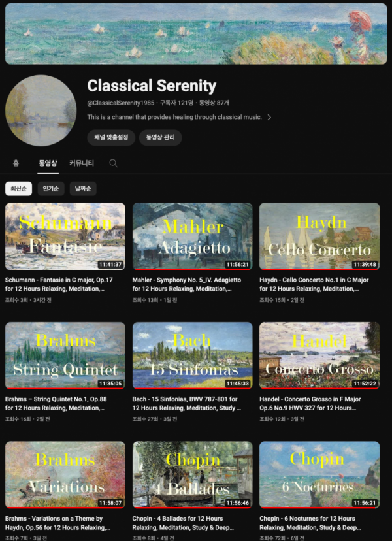
Task: Select the 최신순 sort chip
Action: click(19, 189)
